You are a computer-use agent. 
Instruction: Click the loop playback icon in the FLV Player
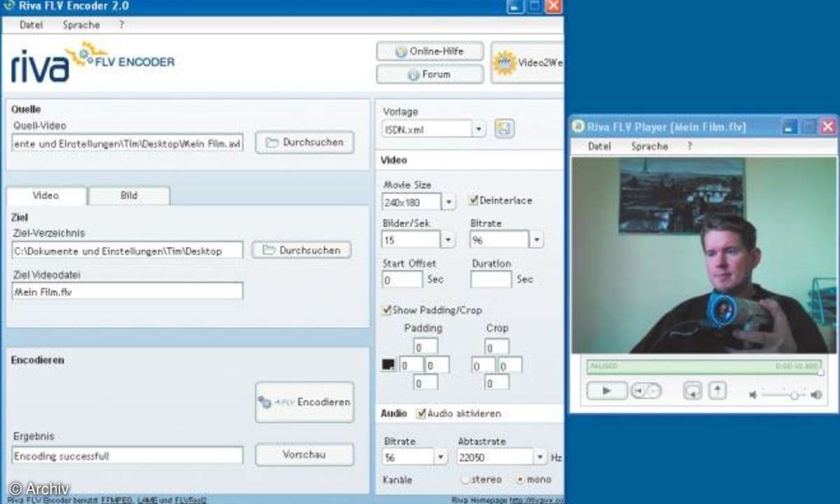click(692, 391)
